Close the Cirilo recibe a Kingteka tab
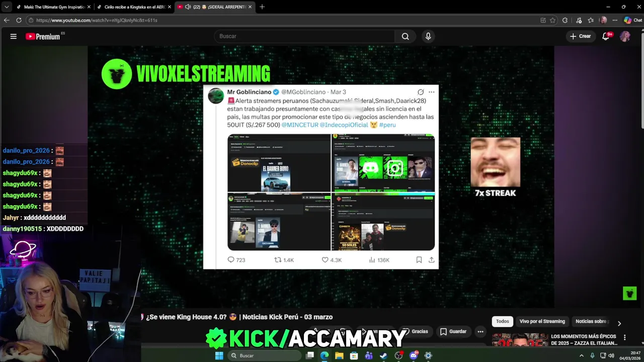 click(x=170, y=7)
